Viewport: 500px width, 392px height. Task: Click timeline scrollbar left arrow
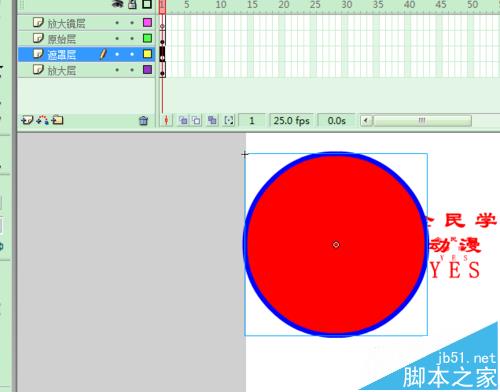pos(366,120)
